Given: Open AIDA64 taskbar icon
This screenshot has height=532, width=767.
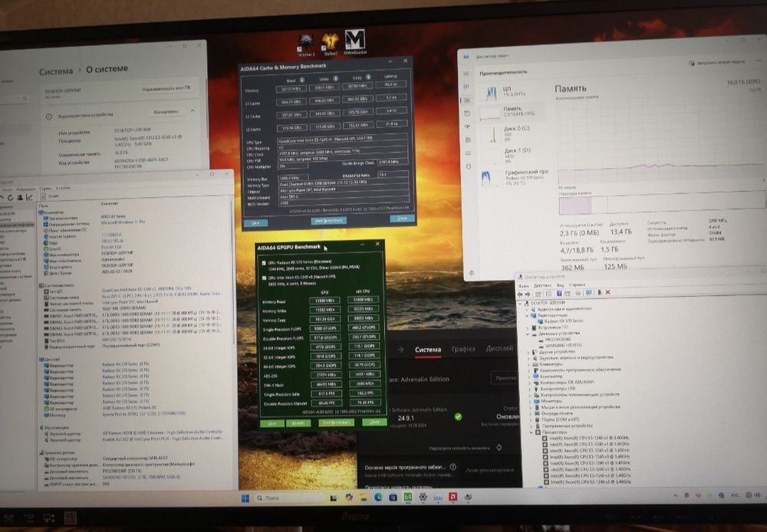Looking at the screenshot, I should point(407,497).
